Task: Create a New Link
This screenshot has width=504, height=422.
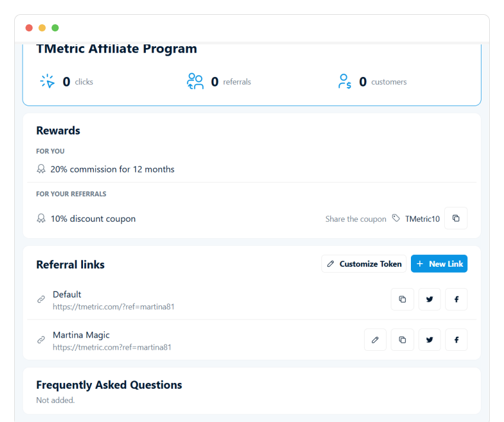Action: tap(439, 264)
